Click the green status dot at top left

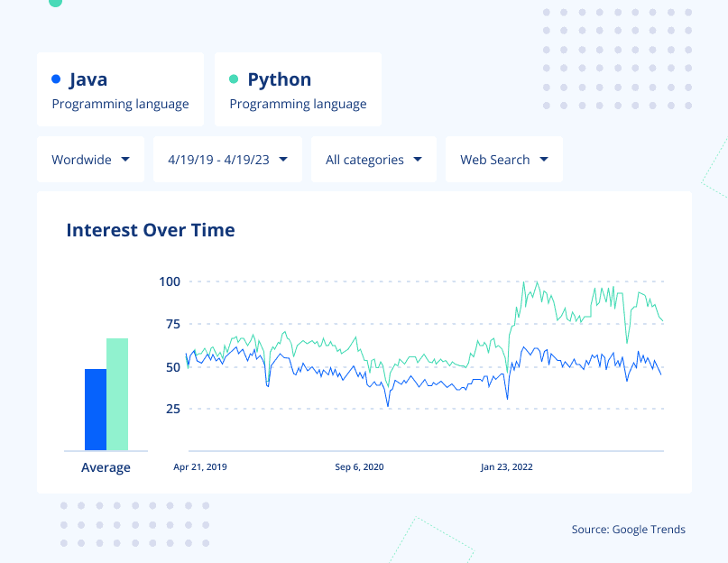click(x=55, y=4)
